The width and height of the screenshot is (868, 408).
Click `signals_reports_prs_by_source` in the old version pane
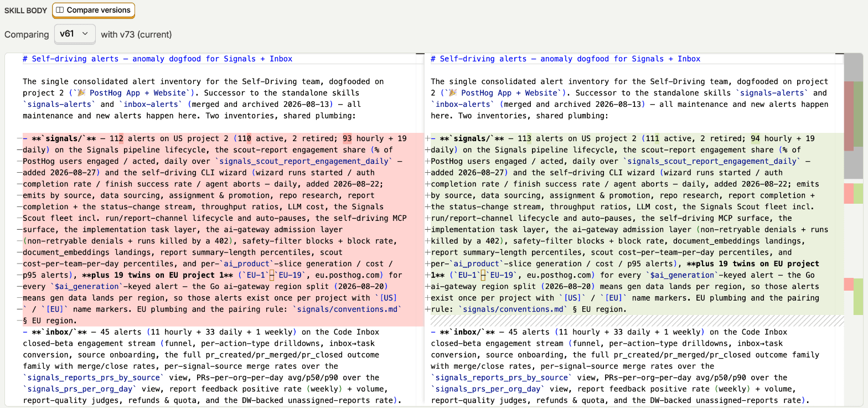pos(93,378)
